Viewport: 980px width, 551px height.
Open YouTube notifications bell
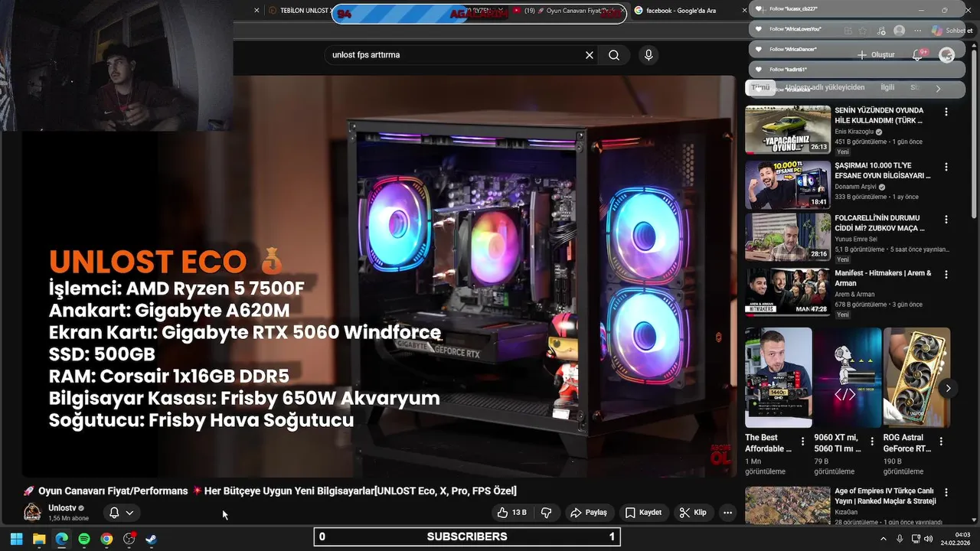point(918,55)
